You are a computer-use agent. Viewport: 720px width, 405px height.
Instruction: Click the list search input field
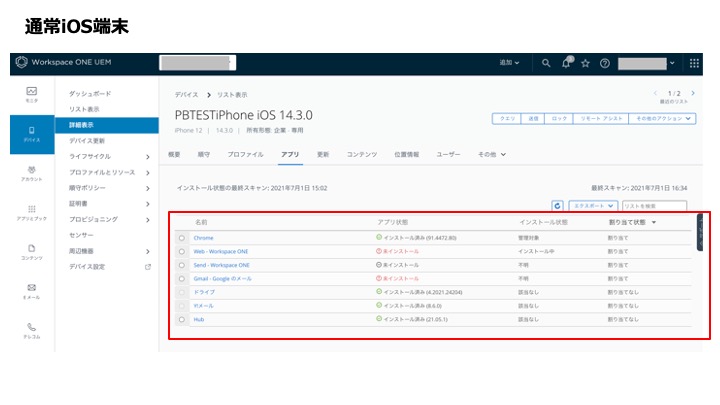[654, 206]
